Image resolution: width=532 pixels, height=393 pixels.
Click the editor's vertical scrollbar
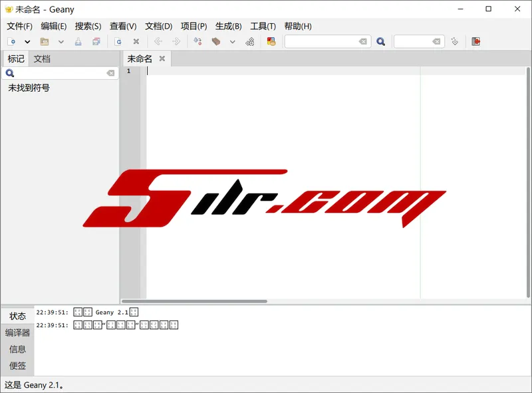(x=528, y=183)
